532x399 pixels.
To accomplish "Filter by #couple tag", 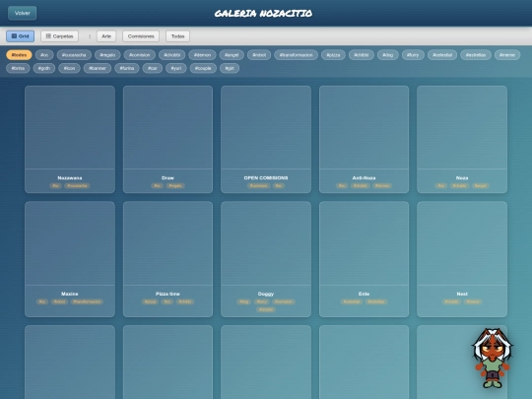I will (203, 68).
